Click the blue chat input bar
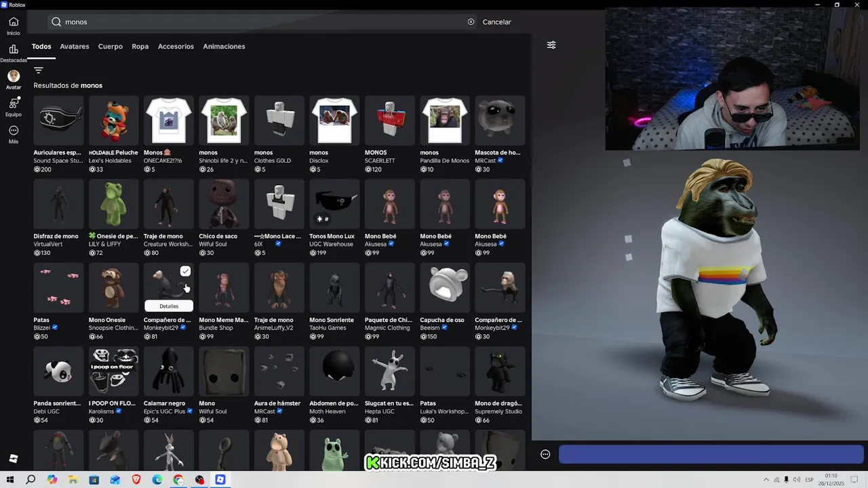The height and width of the screenshot is (488, 868). click(x=711, y=454)
